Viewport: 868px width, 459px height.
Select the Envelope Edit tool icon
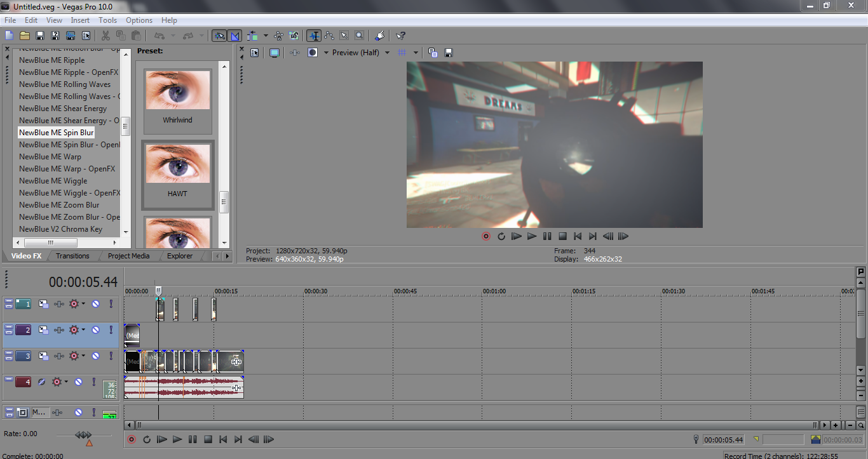(x=329, y=36)
